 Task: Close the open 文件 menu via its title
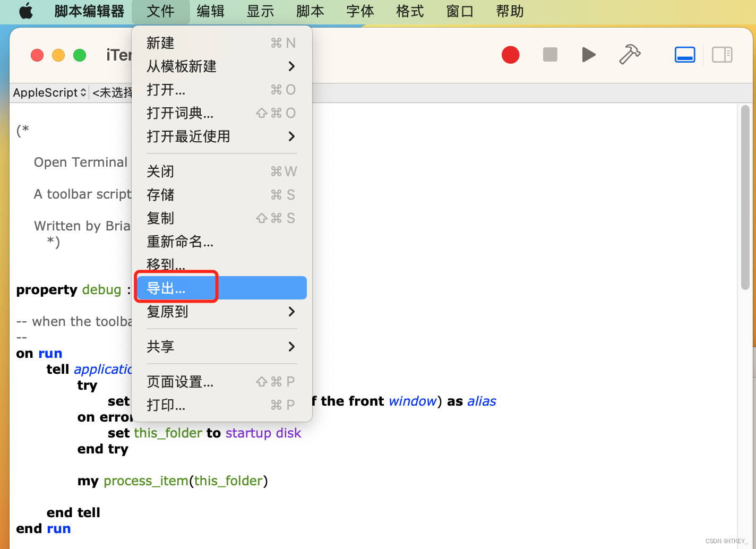click(x=161, y=11)
